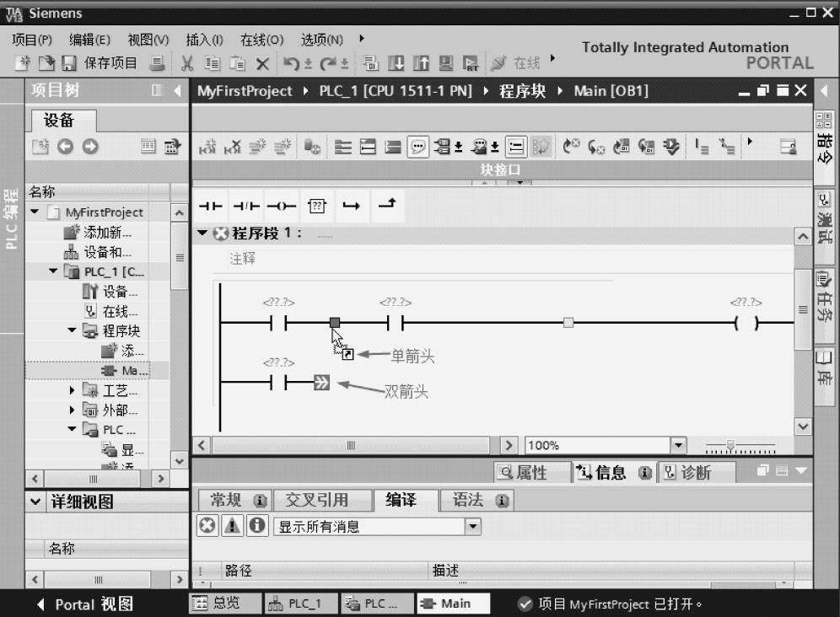The width and height of the screenshot is (840, 617).
Task: Insert a normally open contact
Action: tap(211, 206)
